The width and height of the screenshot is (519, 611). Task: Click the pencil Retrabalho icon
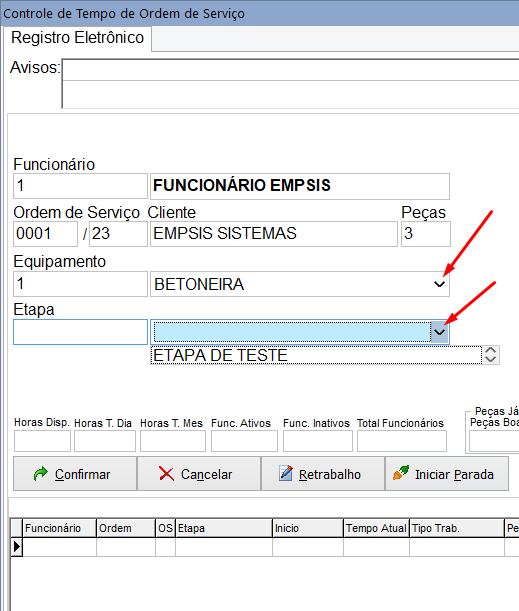click(286, 473)
